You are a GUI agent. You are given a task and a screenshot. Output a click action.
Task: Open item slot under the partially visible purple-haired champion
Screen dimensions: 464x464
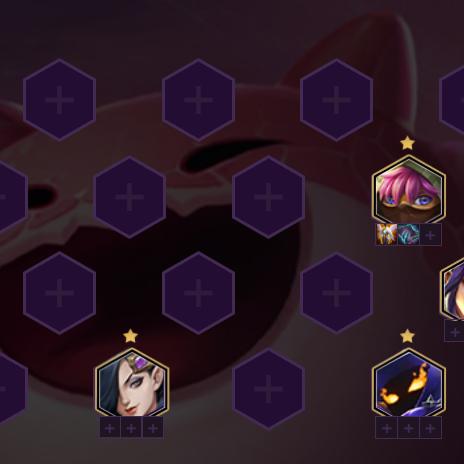pyautogui.click(x=454, y=332)
